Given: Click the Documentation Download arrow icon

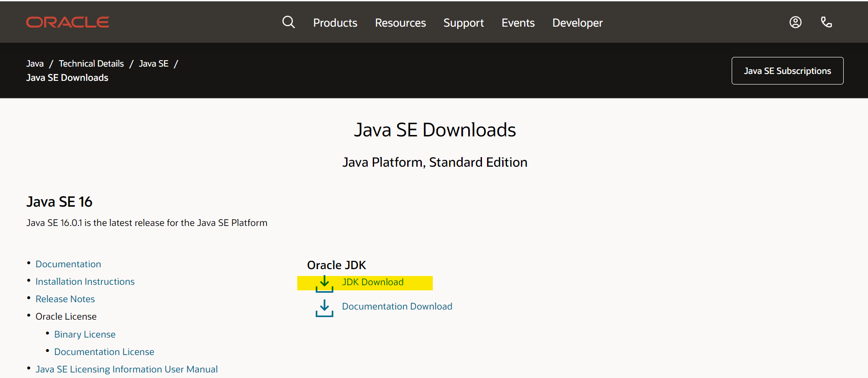Looking at the screenshot, I should 325,308.
